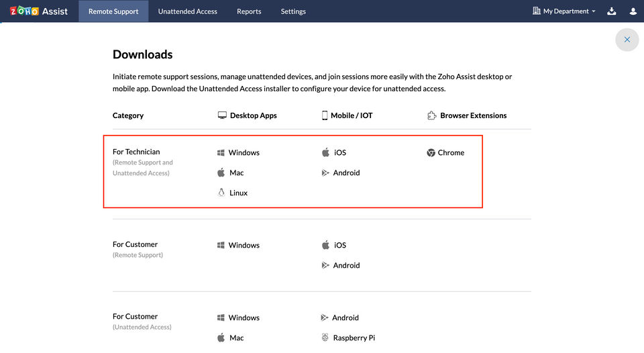Close the Downloads panel
The width and height of the screenshot is (644, 353).
pyautogui.click(x=627, y=40)
